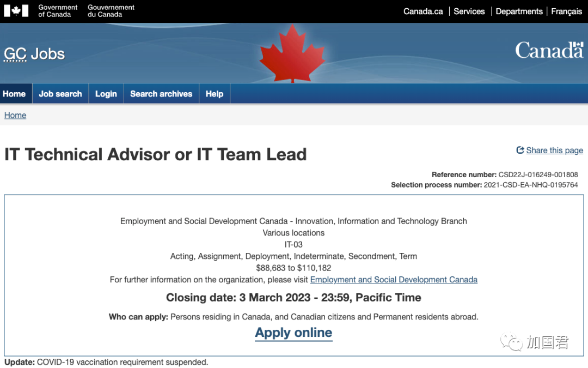588x368 pixels.
Task: Click the Gouvernement du Canada text
Action: point(111,11)
